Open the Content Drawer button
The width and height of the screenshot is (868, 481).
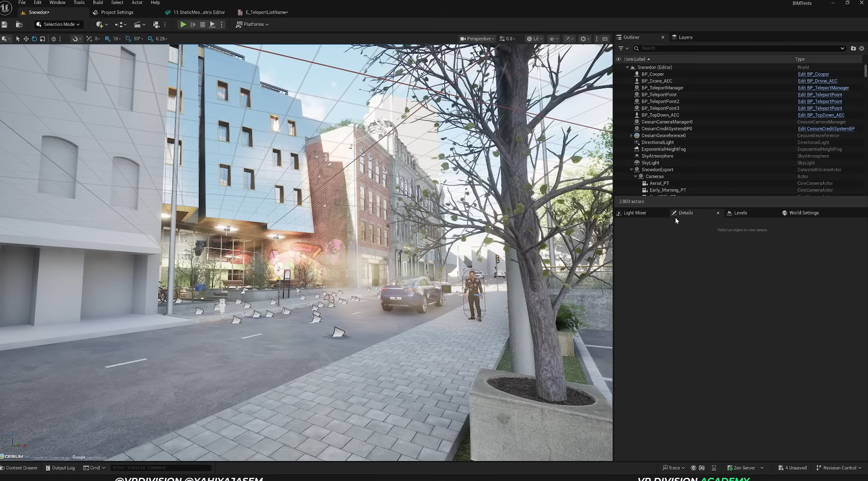[x=19, y=468]
